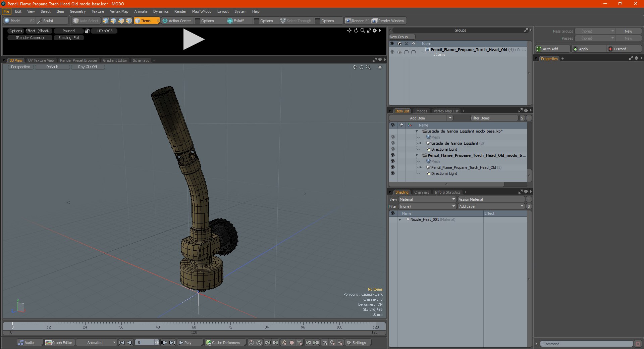Select Materials selection mode icon

tap(129, 21)
